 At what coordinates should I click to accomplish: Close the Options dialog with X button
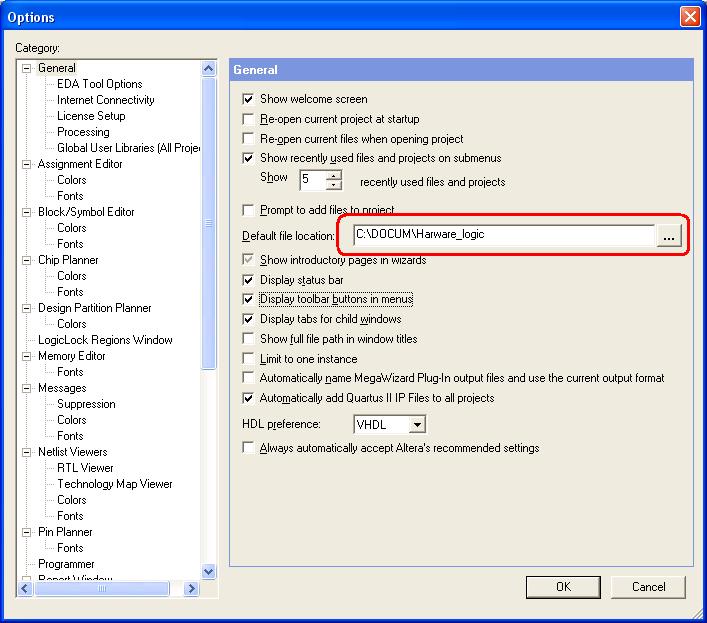click(x=689, y=17)
